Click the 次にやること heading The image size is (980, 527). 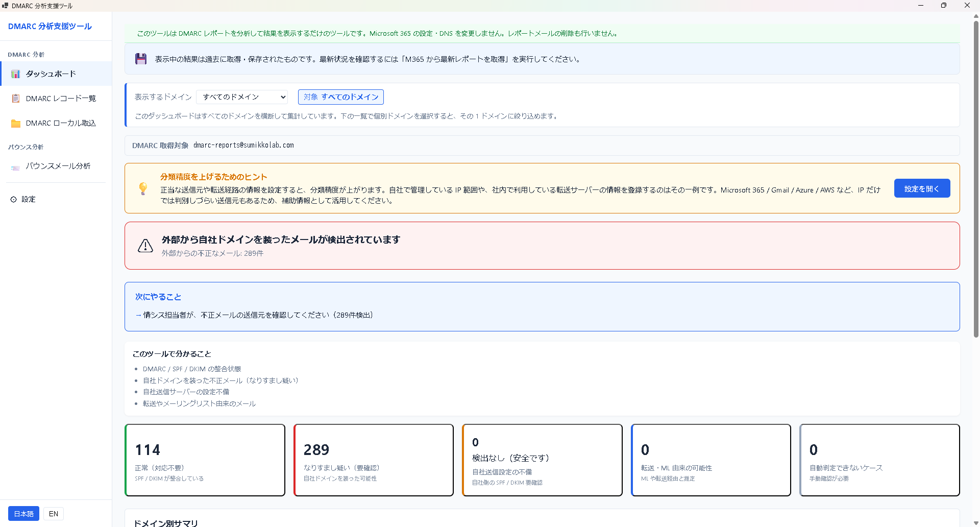(x=158, y=297)
